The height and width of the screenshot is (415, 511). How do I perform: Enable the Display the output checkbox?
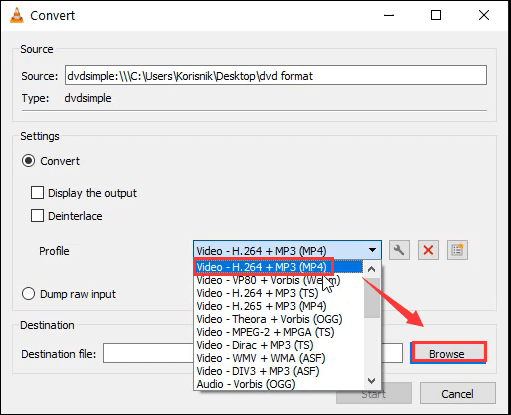pos(37,193)
